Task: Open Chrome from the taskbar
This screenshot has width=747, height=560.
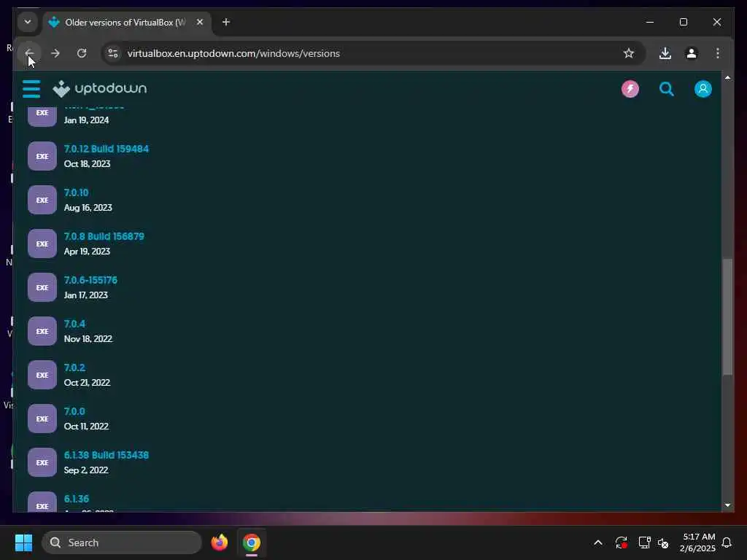Action: [252, 542]
